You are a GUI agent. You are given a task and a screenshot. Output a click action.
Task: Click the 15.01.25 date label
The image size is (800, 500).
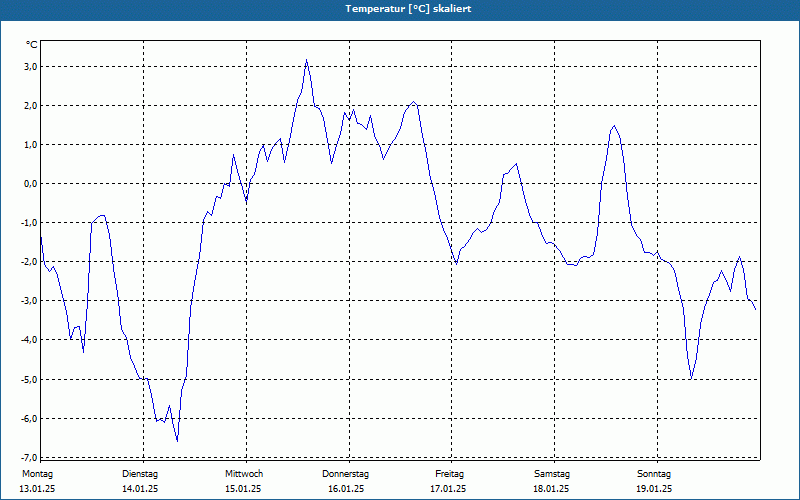243,489
